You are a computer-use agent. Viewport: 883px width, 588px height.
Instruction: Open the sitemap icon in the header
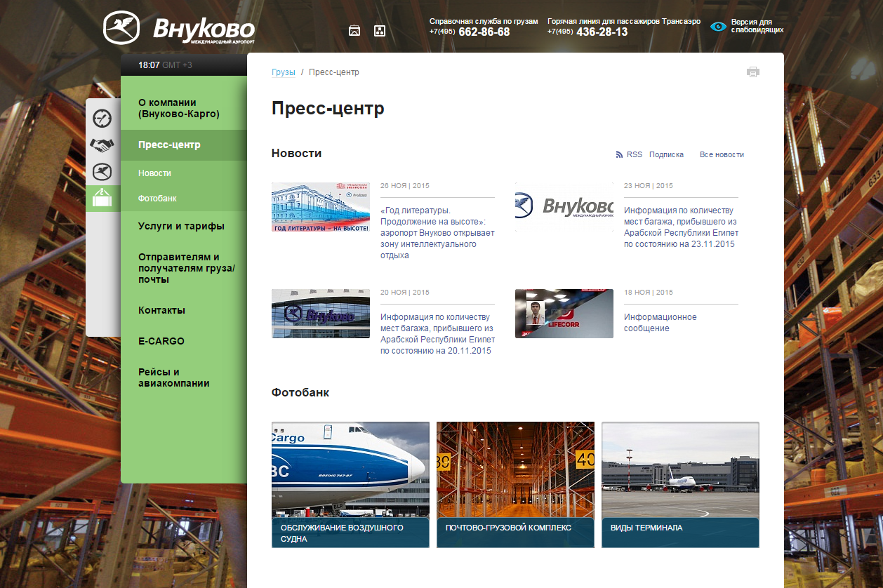pyautogui.click(x=380, y=31)
